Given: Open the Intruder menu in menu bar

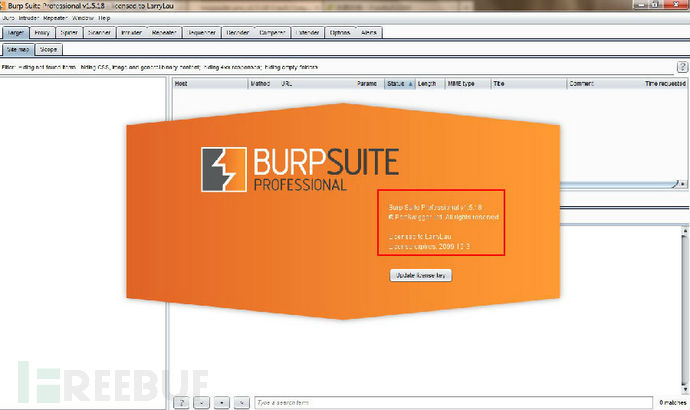Looking at the screenshot, I should click(x=29, y=18).
